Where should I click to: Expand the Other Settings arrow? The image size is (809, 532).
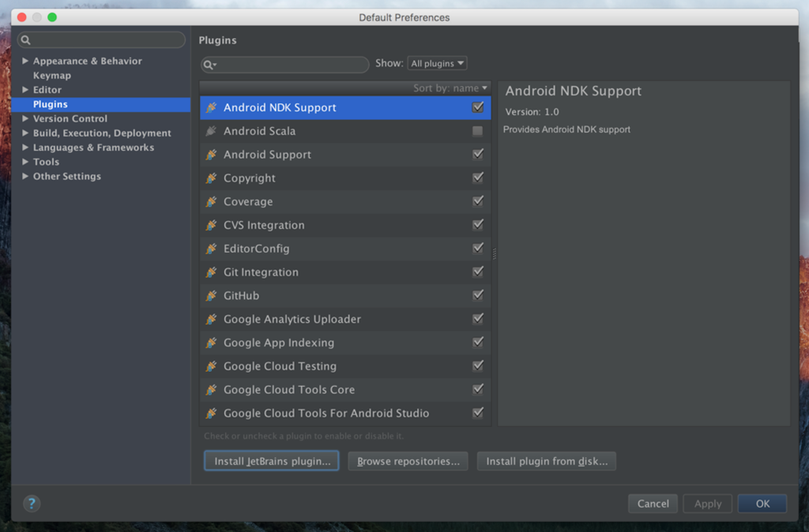24,176
